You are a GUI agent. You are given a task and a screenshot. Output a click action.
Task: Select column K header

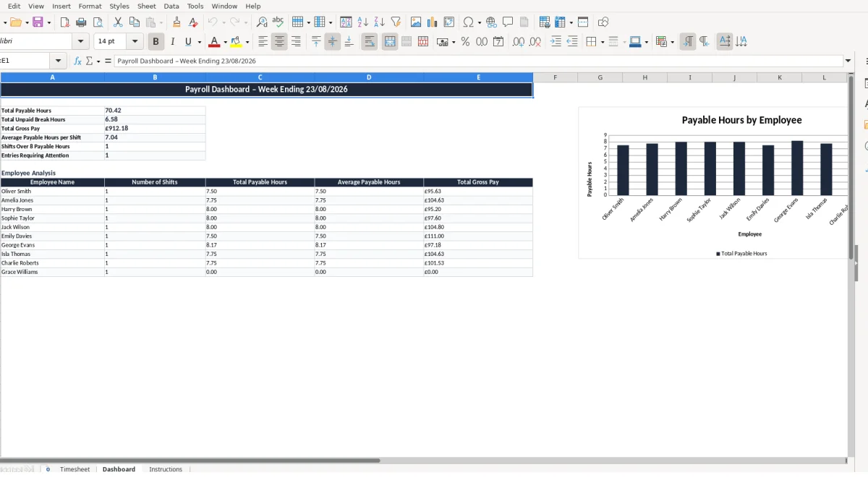pyautogui.click(x=779, y=77)
